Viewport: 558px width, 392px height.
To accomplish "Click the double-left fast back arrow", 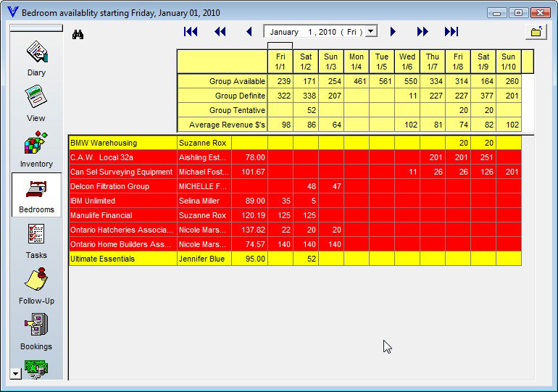I will (220, 32).
